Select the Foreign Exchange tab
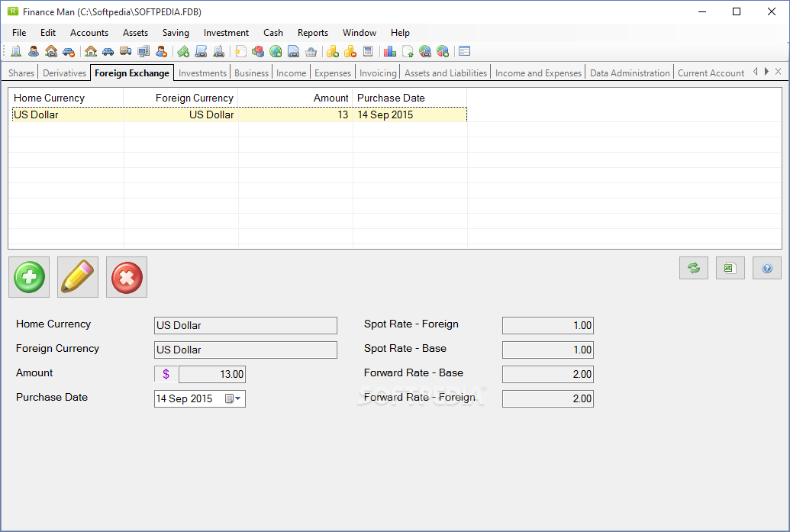The image size is (790, 532). point(132,73)
